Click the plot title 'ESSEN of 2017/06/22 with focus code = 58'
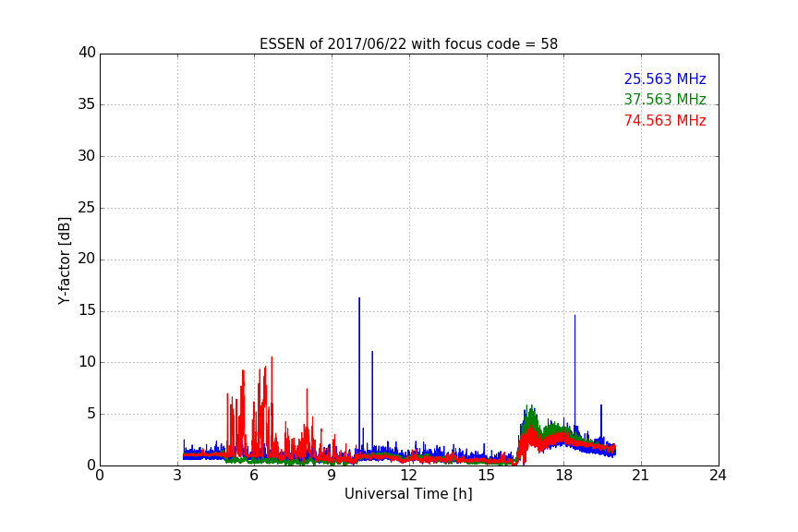 pyautogui.click(x=408, y=44)
